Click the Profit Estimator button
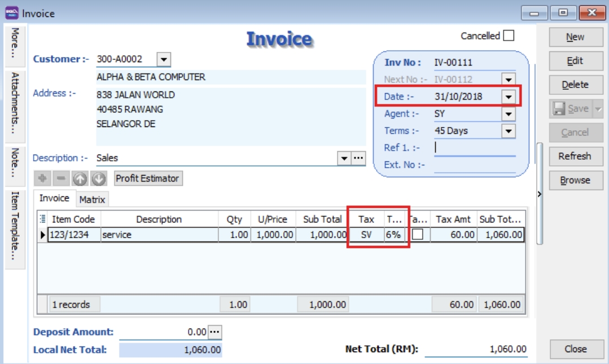This screenshot has width=609, height=364. [148, 178]
